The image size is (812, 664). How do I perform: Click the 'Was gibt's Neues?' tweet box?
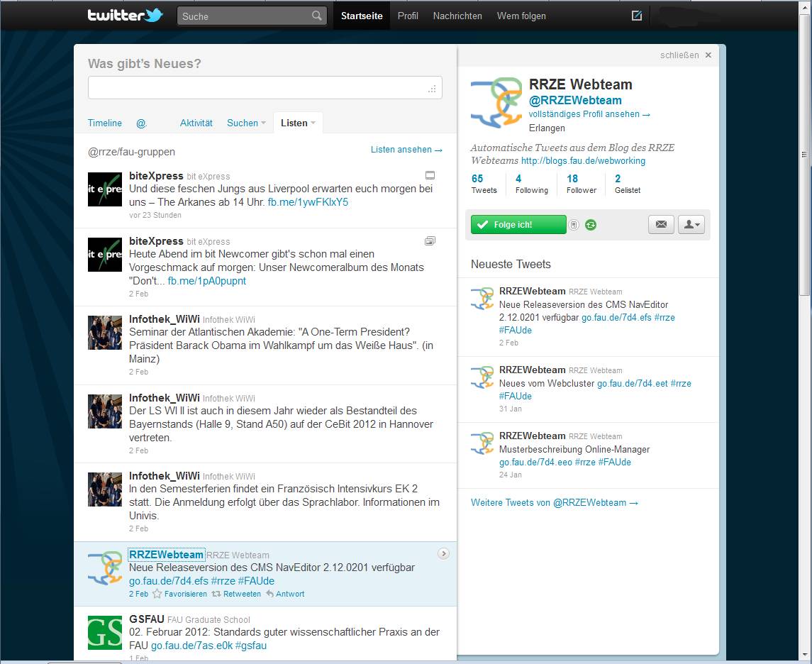click(x=265, y=88)
